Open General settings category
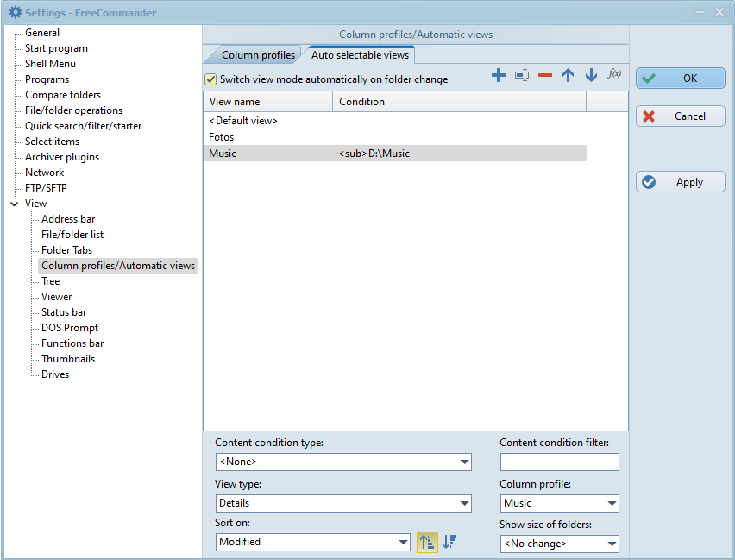 (x=42, y=33)
